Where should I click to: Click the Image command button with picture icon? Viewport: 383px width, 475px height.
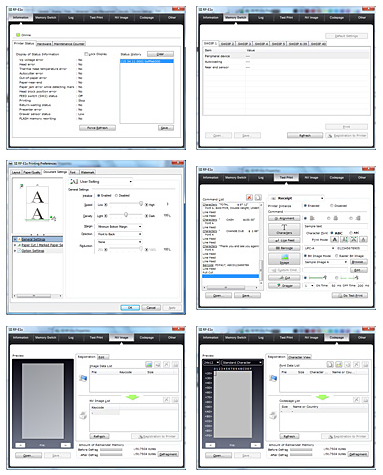[x=284, y=259]
